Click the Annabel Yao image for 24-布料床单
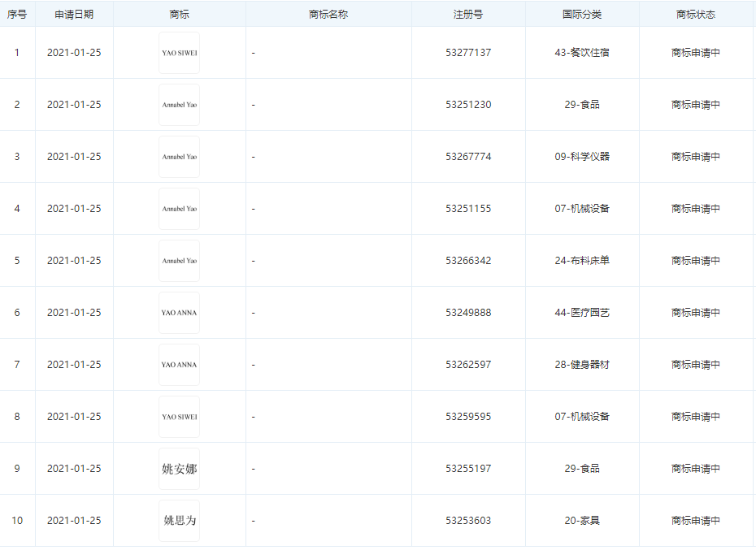Screen dimensions: 756x550 [180, 261]
